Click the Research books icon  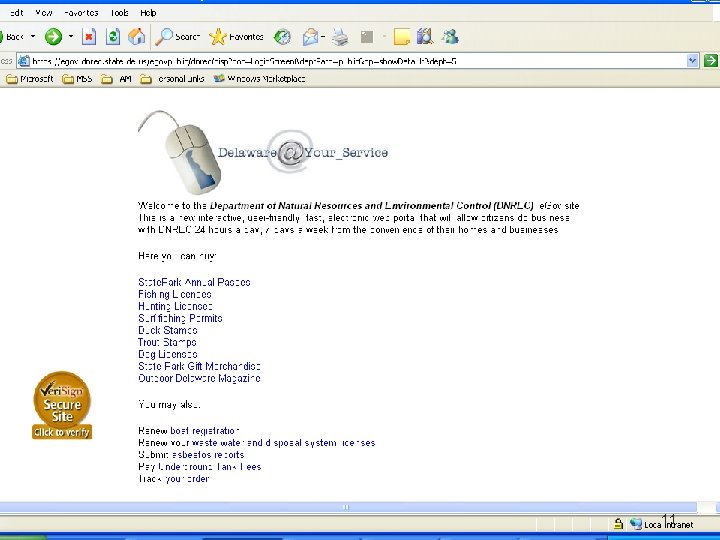[x=425, y=36]
